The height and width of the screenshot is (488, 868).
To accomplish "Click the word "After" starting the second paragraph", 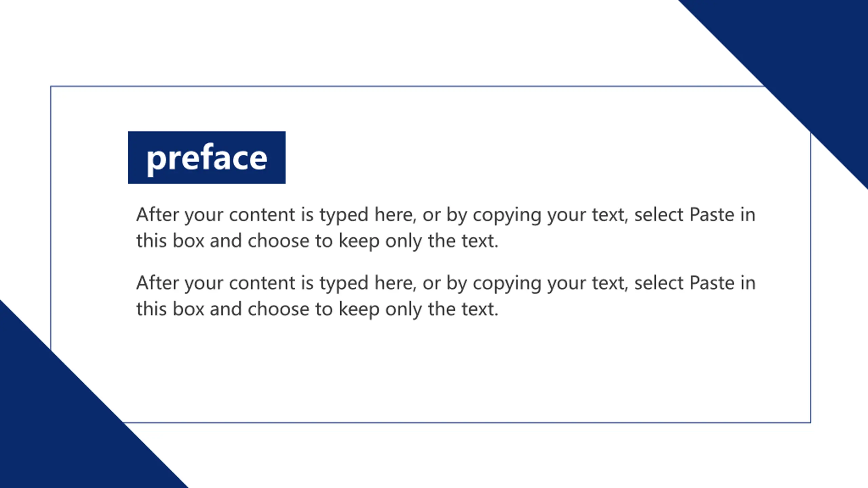I will [x=157, y=283].
